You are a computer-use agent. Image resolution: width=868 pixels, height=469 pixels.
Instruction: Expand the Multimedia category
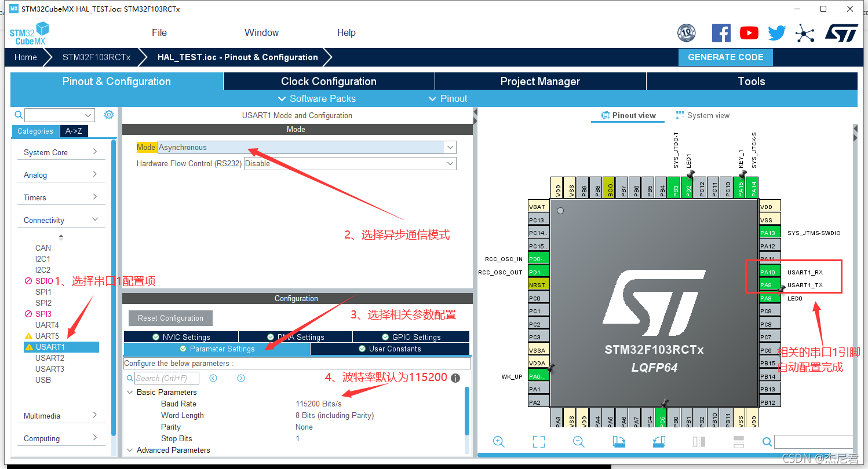tap(60, 416)
